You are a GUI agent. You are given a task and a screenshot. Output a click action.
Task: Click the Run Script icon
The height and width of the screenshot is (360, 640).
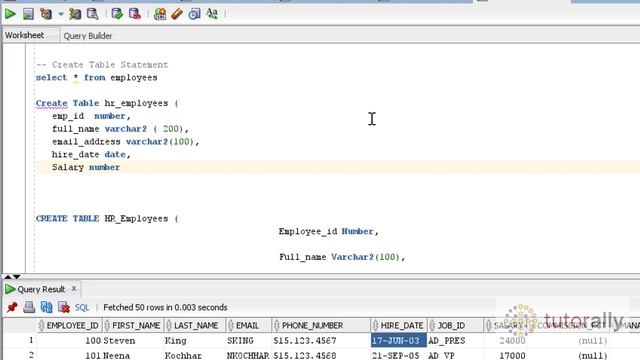pyautogui.click(x=28, y=14)
